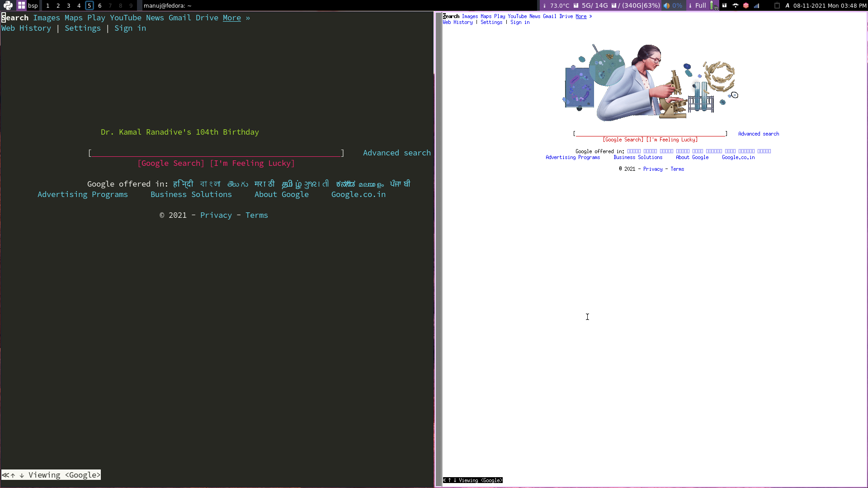Open the Privacy link
The width and height of the screenshot is (868, 488).
(x=216, y=215)
